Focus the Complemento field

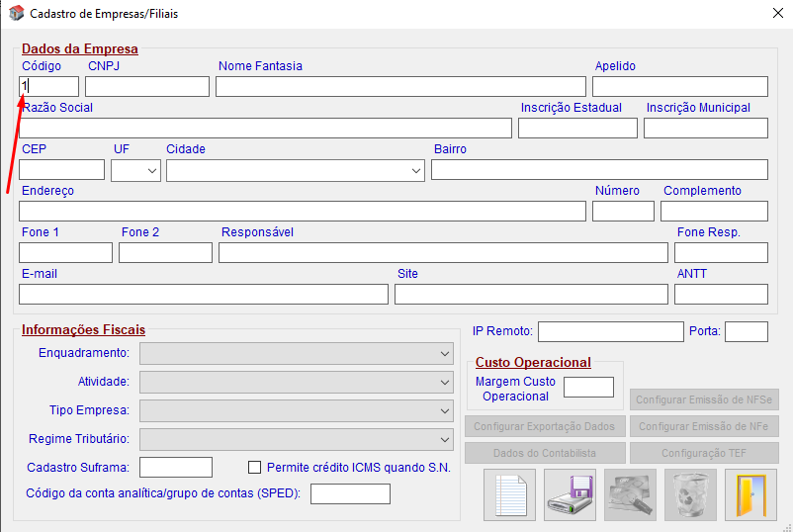[714, 212]
